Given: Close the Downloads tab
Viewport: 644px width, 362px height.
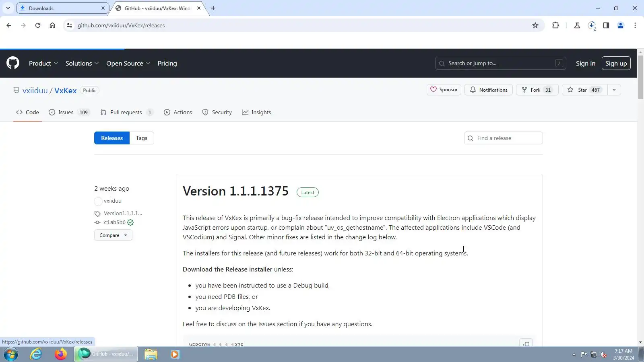Looking at the screenshot, I should (103, 8).
